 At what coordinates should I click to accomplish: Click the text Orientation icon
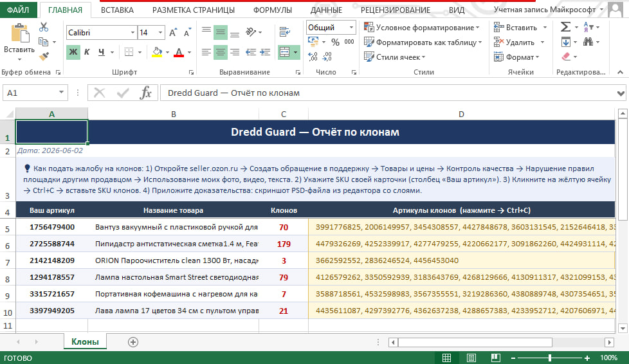point(251,32)
